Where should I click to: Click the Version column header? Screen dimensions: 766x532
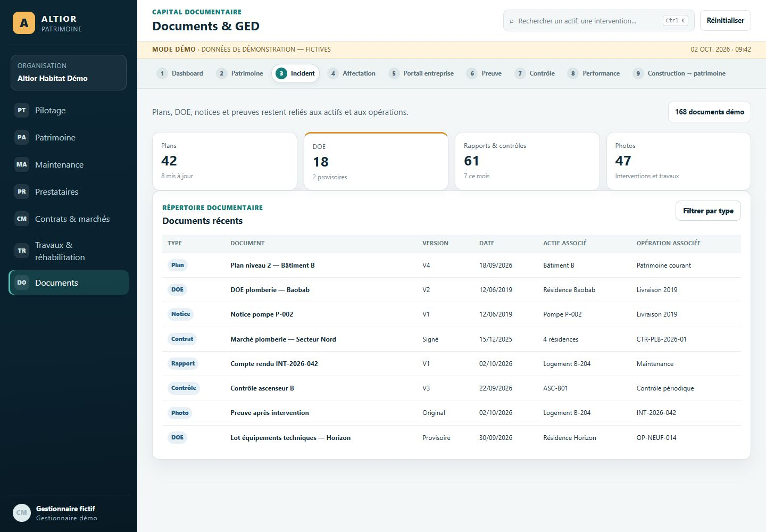pyautogui.click(x=435, y=243)
